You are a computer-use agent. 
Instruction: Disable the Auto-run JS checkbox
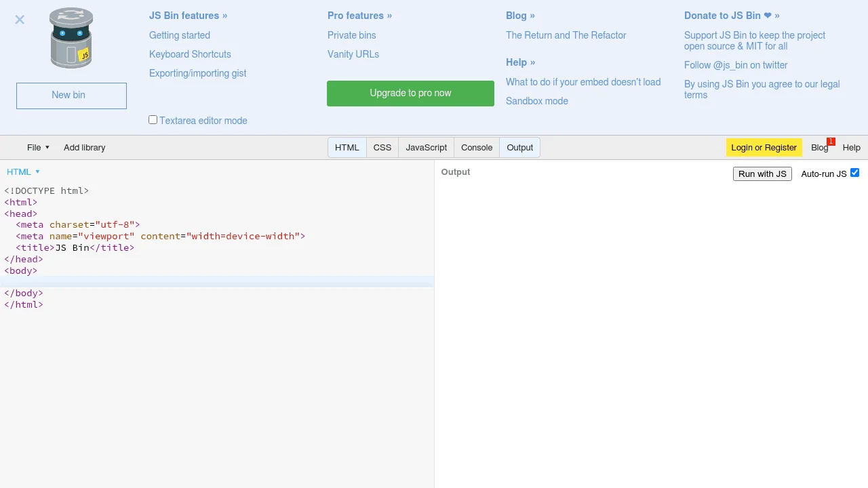[x=854, y=173]
